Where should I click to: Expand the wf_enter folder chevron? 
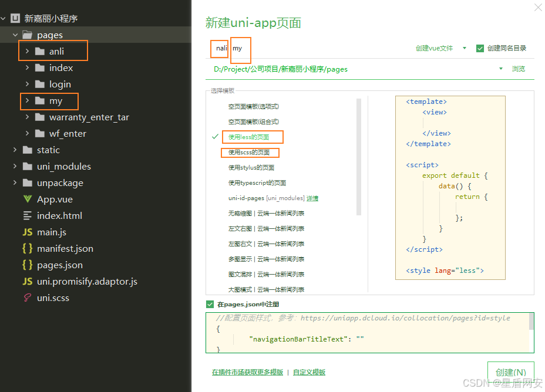click(x=27, y=133)
